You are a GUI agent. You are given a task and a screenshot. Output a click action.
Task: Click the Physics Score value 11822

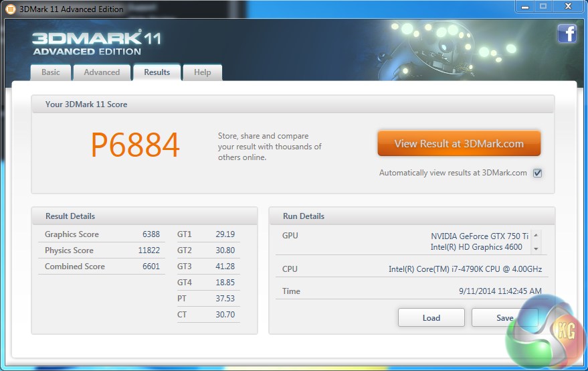coord(149,250)
